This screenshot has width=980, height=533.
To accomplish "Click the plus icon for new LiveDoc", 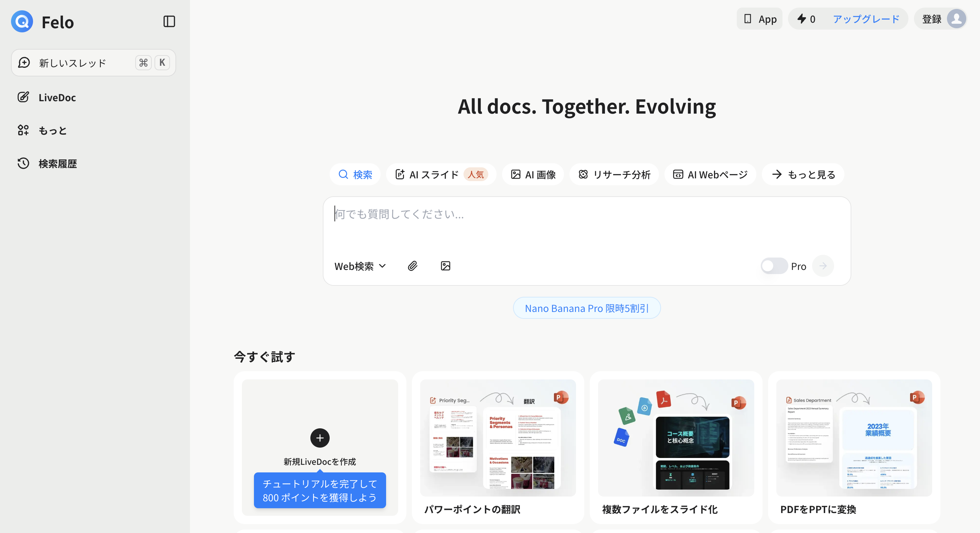I will click(x=320, y=438).
